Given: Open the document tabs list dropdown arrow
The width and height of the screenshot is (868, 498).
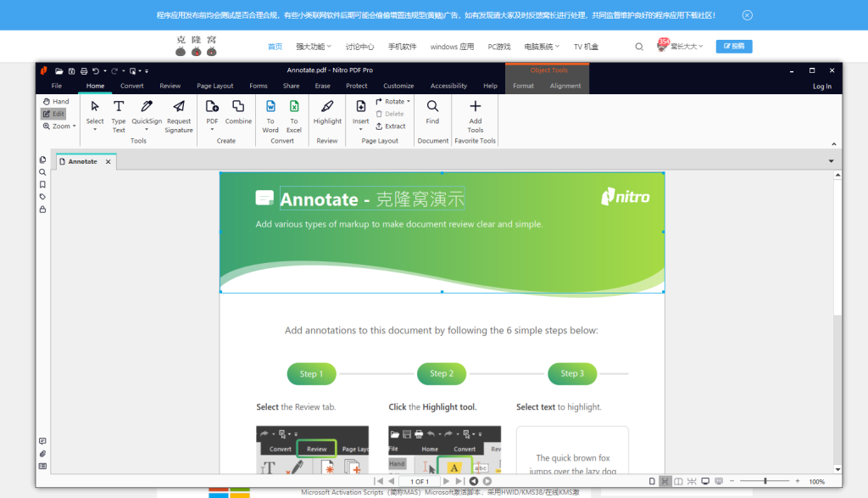Looking at the screenshot, I should pyautogui.click(x=831, y=161).
